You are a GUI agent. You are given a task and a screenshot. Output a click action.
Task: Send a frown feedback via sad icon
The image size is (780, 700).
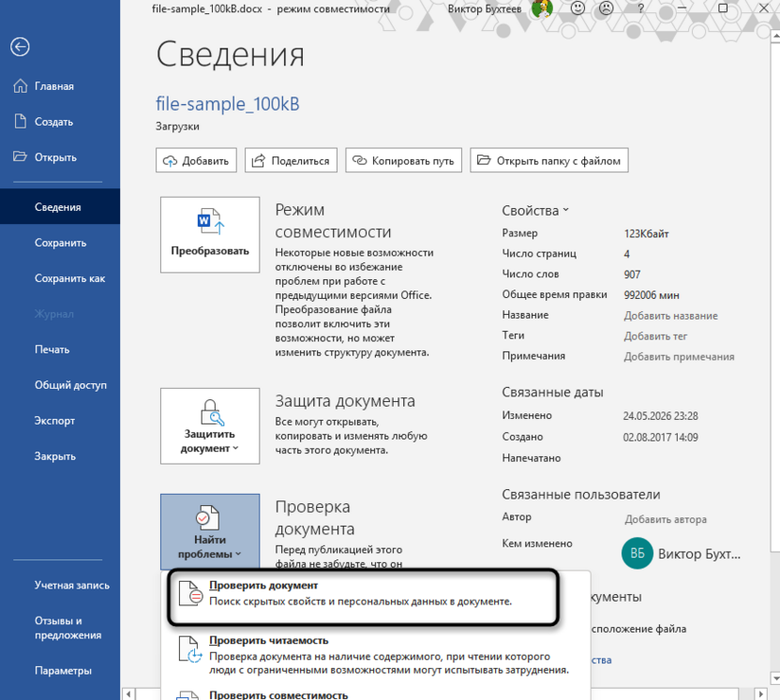tap(606, 7)
